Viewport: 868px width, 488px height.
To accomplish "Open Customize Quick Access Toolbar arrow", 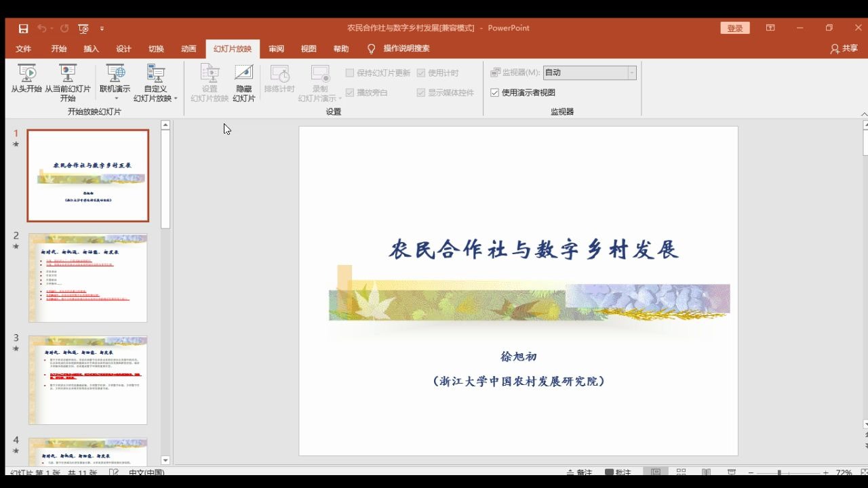I will 102,28.
